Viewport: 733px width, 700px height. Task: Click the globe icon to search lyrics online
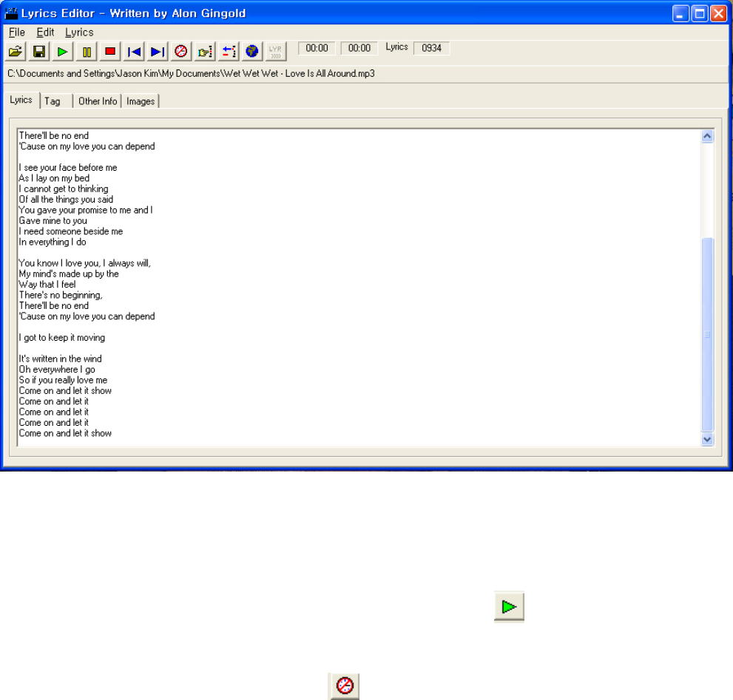[x=252, y=52]
